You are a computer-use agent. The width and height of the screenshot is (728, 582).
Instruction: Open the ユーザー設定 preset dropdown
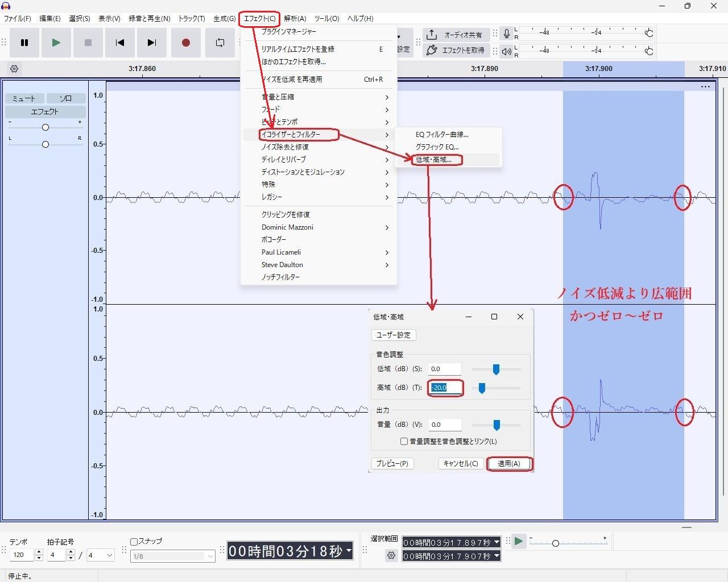tap(394, 335)
